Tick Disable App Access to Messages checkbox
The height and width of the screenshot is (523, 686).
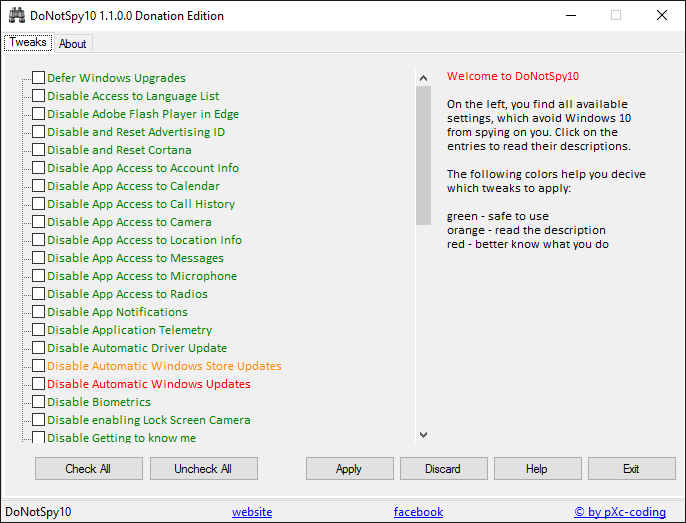click(38, 257)
